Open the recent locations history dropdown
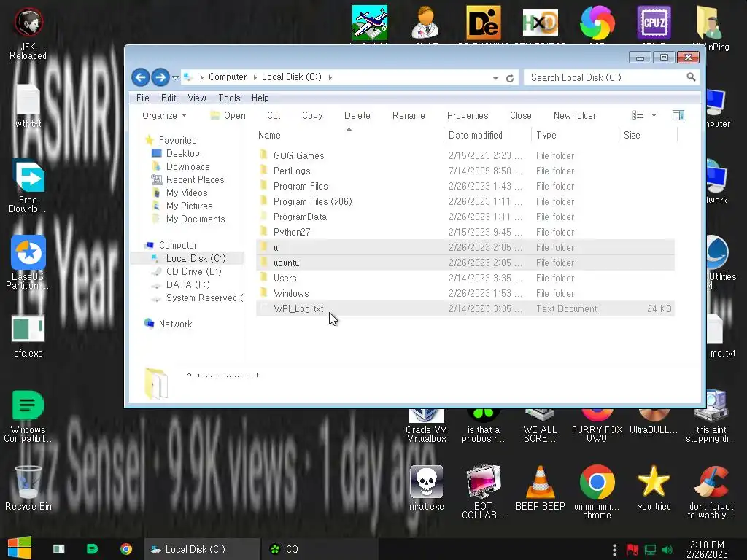The height and width of the screenshot is (560, 747). coord(175,77)
